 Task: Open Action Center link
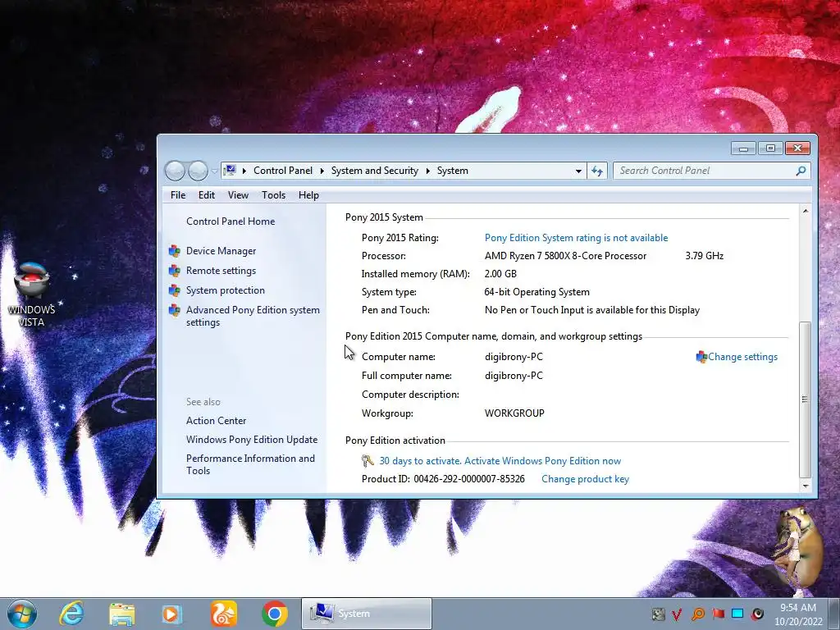[x=216, y=421]
